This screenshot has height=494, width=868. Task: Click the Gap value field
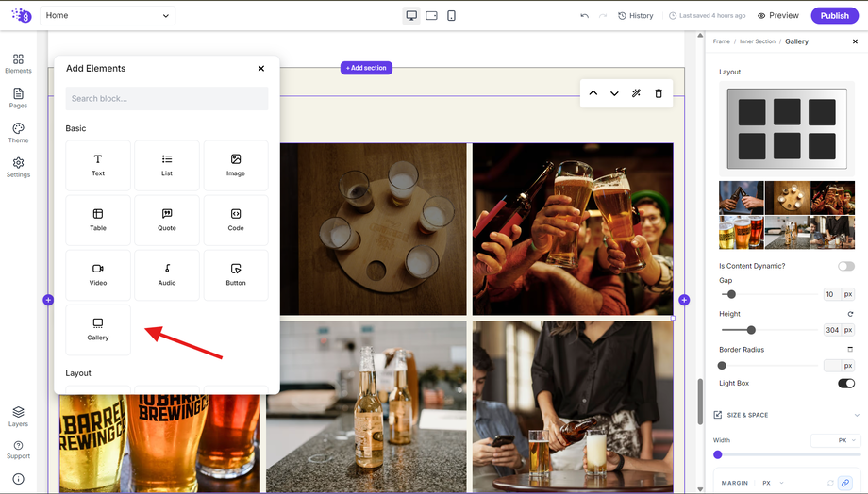[x=832, y=294]
